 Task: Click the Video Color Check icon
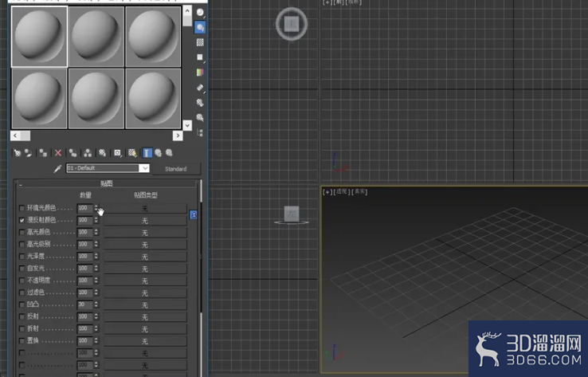200,73
